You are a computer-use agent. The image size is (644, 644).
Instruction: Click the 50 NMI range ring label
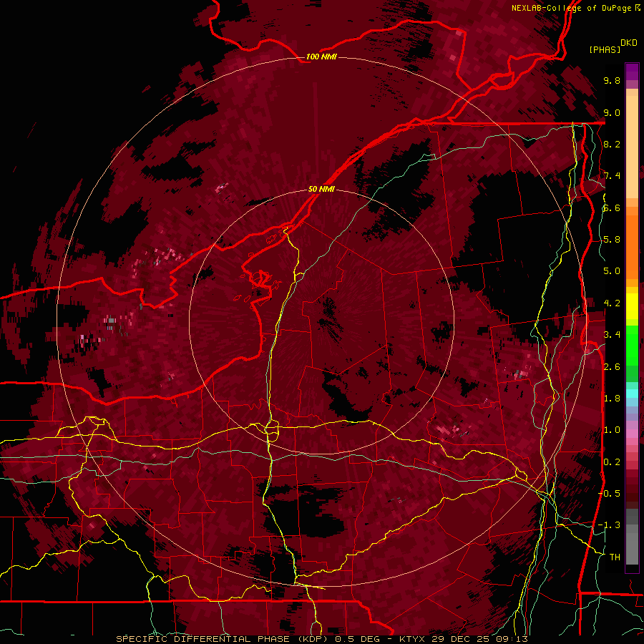tap(321, 189)
